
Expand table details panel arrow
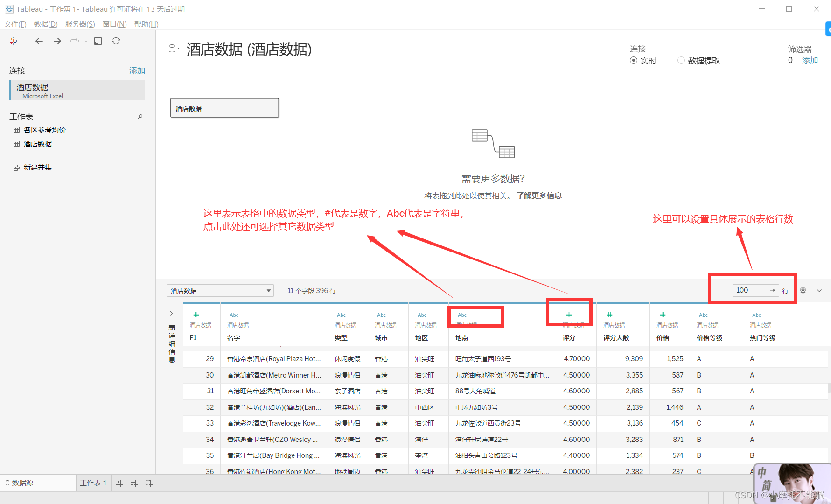tap(171, 314)
